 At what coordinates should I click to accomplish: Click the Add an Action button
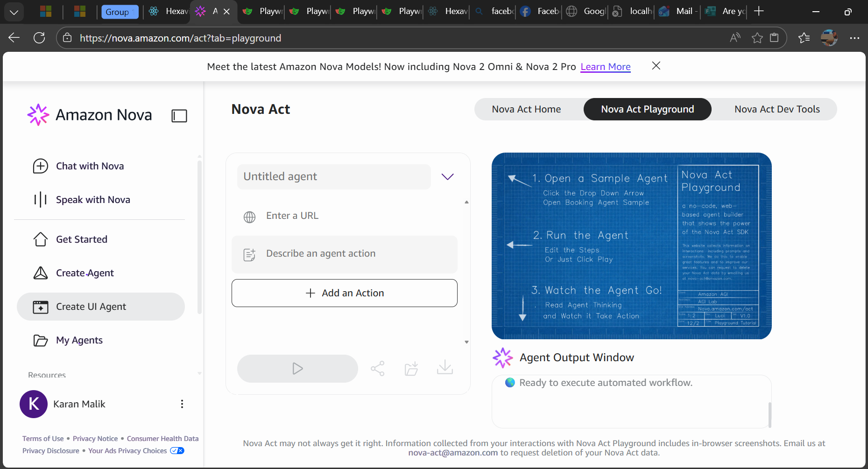tap(345, 293)
